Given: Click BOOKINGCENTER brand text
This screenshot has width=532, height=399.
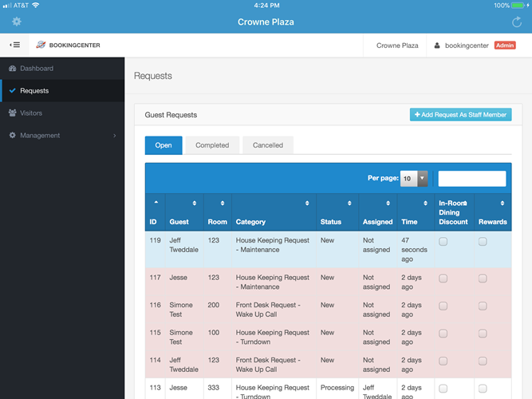Looking at the screenshot, I should 75,45.
